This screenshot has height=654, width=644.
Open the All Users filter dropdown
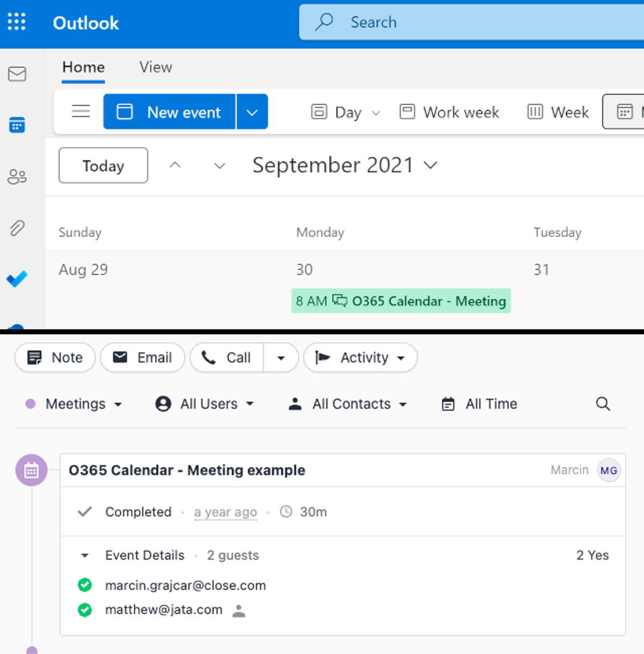[x=204, y=404]
